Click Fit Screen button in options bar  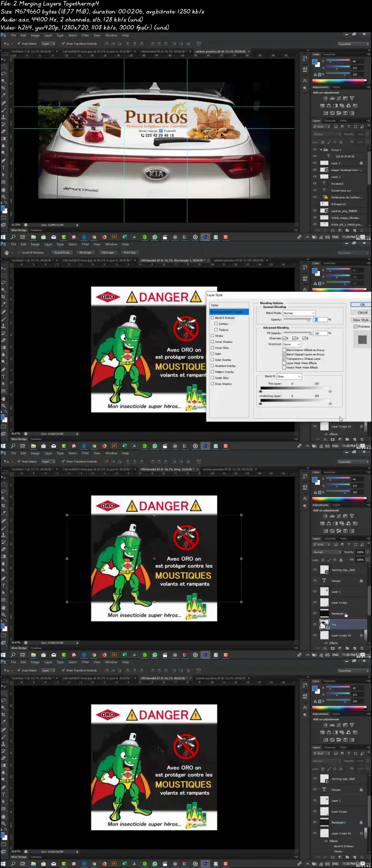pos(86,253)
